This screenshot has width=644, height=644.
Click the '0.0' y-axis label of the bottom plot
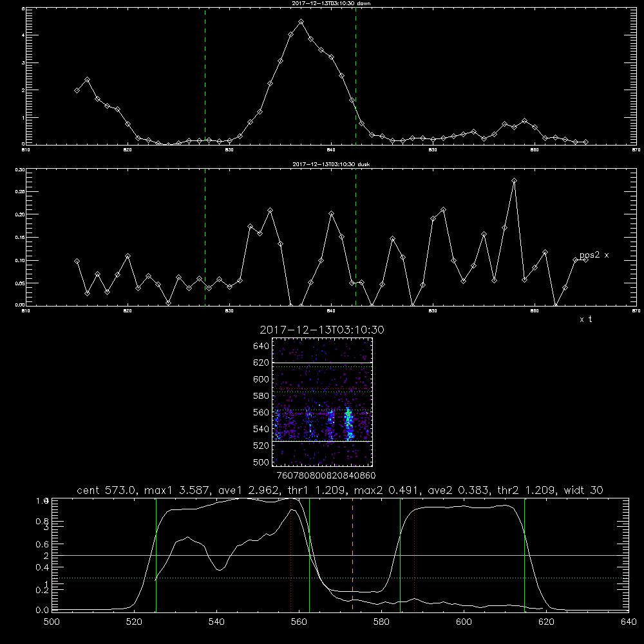click(42, 611)
